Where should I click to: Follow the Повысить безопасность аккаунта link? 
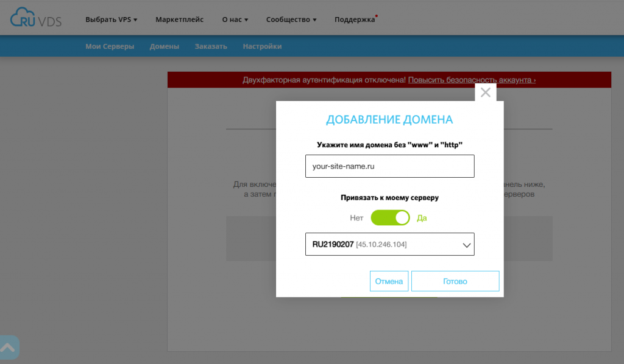(472, 80)
